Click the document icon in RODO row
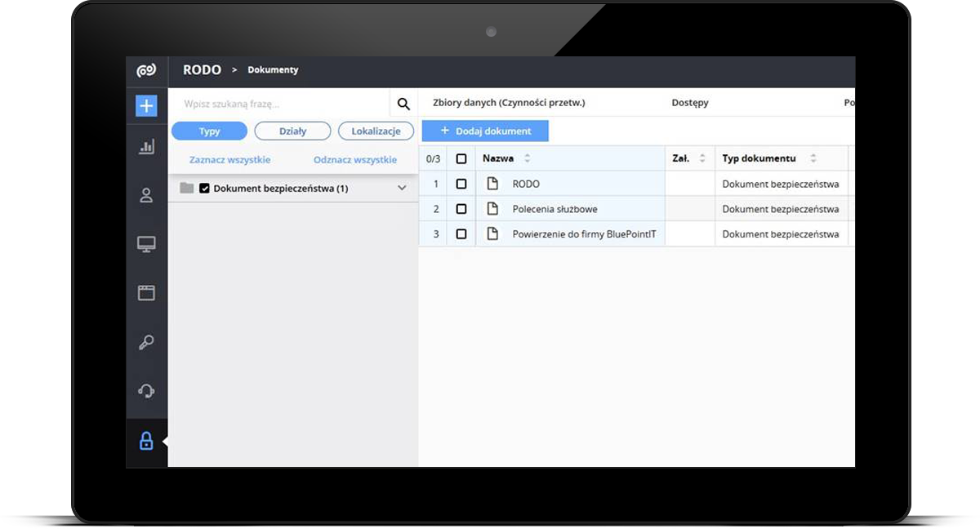Screen dimensions: 980x529 492,184
